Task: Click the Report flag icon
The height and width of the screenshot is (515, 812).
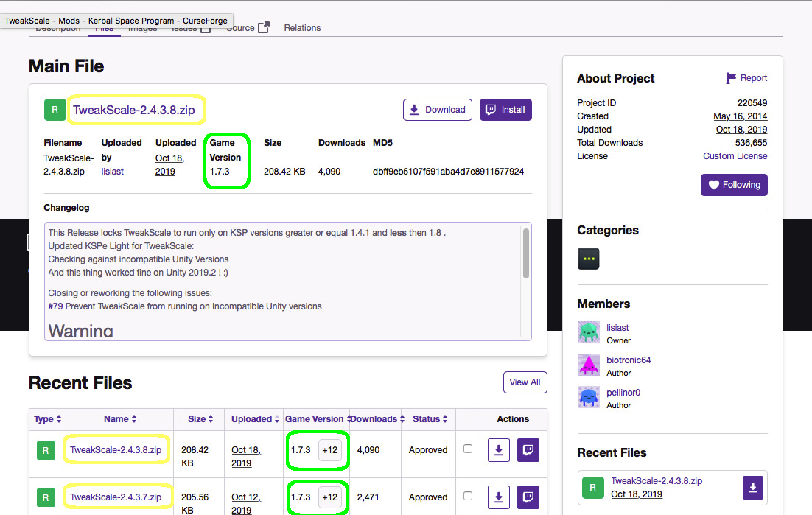Action: pyautogui.click(x=731, y=78)
